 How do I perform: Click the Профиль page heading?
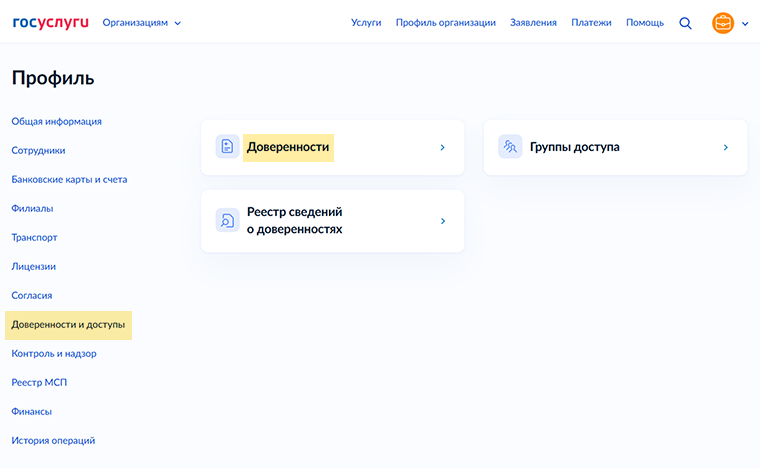[53, 78]
